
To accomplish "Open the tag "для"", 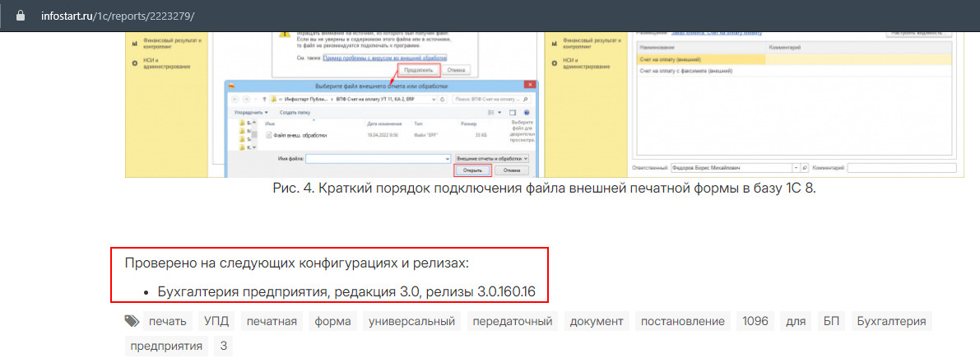I will tap(797, 322).
